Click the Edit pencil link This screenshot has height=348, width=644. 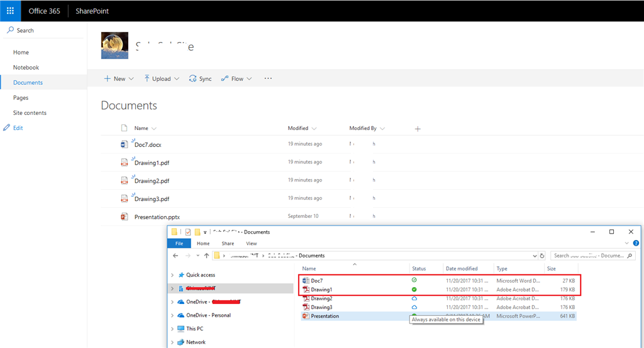[x=13, y=128]
